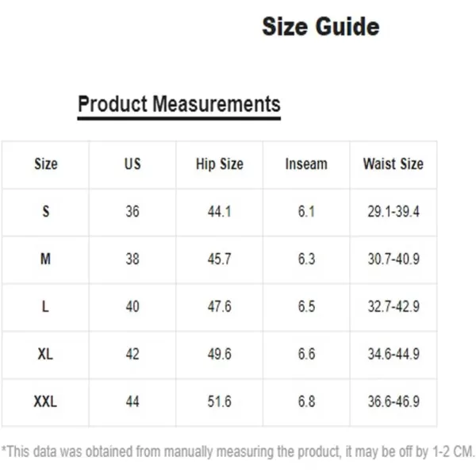
Task: Click the Size Guide title
Action: point(321,27)
